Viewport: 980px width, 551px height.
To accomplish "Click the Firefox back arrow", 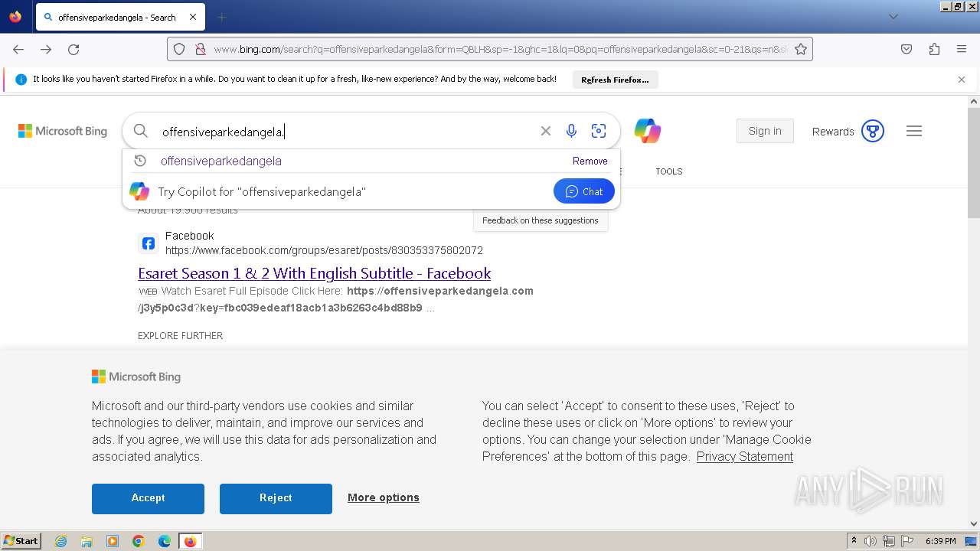I will [18, 49].
